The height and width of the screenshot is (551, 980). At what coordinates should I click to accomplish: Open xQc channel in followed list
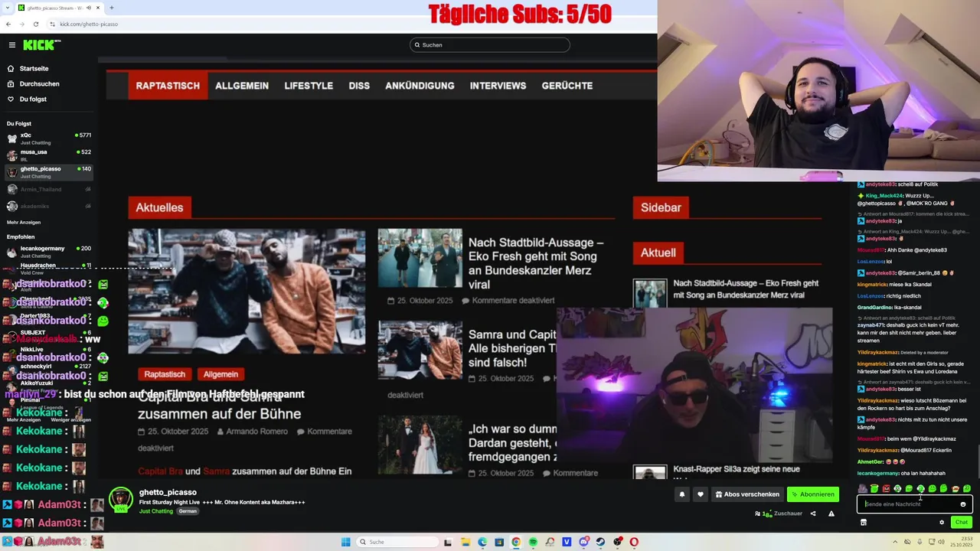pos(47,139)
